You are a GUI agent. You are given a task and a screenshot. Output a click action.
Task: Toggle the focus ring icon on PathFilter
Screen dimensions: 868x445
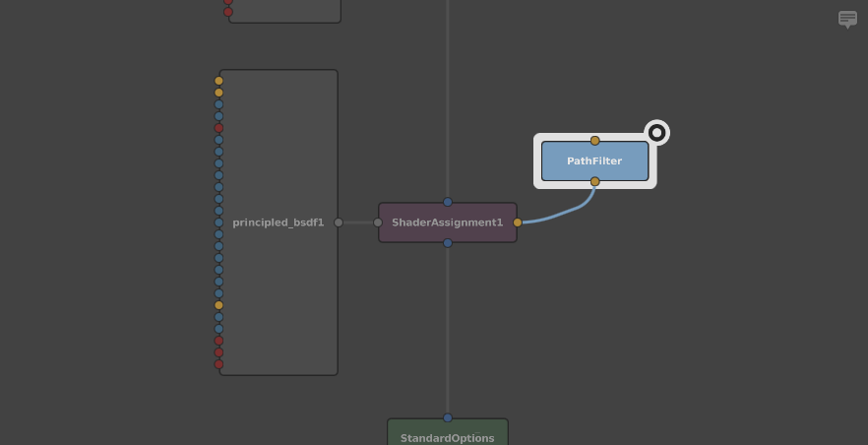656,133
